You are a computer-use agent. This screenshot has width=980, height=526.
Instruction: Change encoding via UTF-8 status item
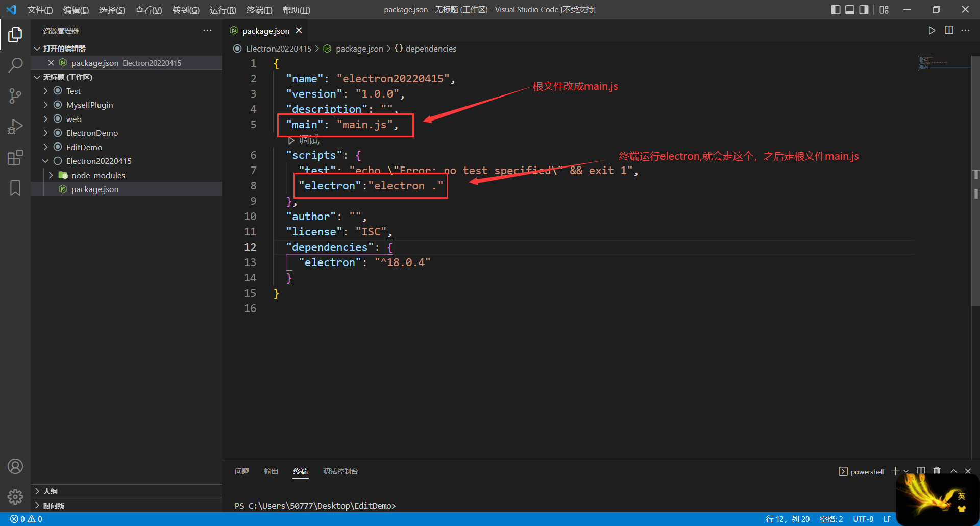coord(863,519)
